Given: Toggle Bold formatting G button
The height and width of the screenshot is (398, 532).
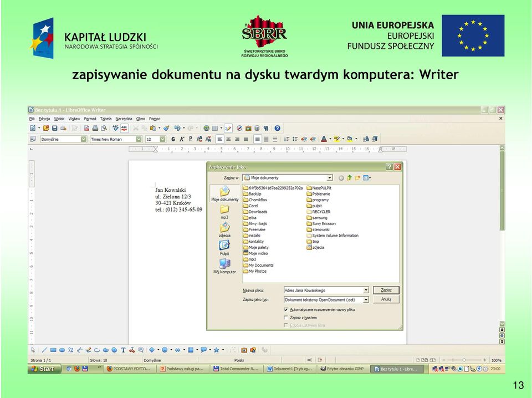Looking at the screenshot, I should tap(173, 139).
